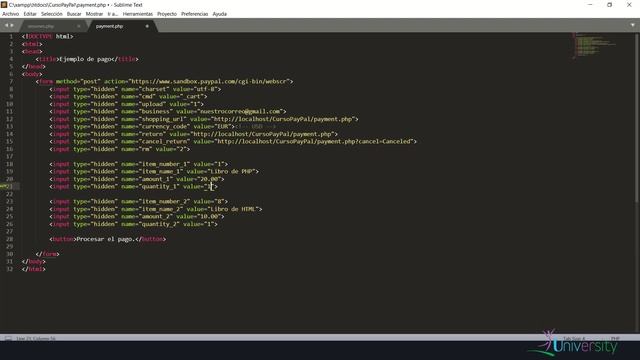Open the Ayuda menu
This screenshot has height=360, width=640.
tap(220, 14)
